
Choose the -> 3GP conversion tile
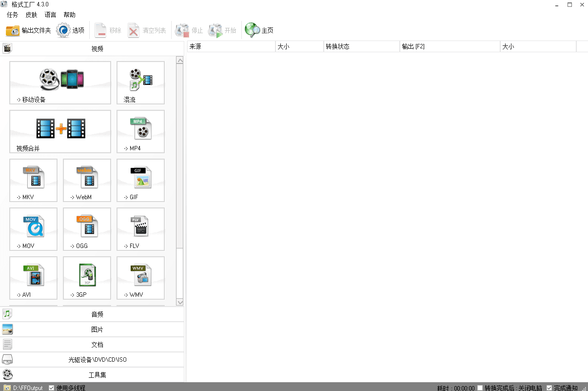point(87,278)
